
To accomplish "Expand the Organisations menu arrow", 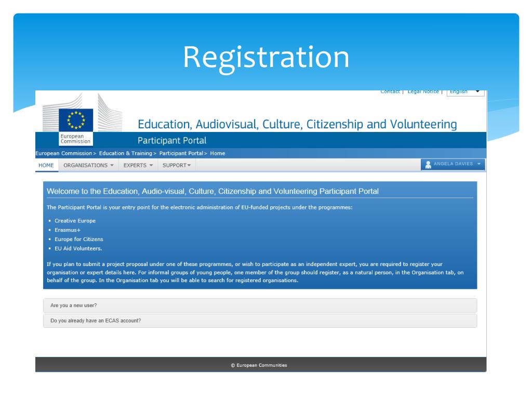I will [x=112, y=165].
